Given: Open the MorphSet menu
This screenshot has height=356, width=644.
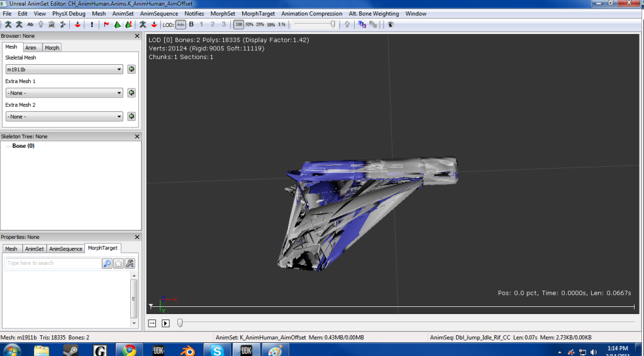Looking at the screenshot, I should (x=223, y=14).
